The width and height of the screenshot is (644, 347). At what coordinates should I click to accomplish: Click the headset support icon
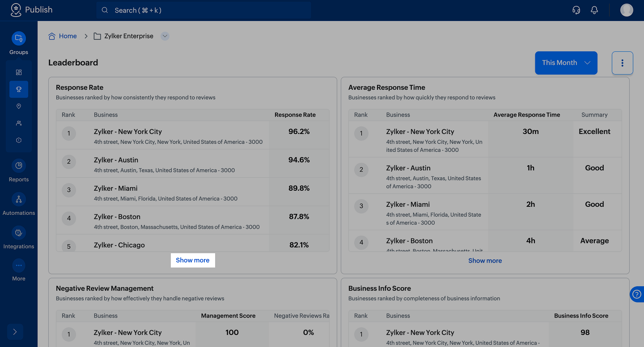[576, 10]
